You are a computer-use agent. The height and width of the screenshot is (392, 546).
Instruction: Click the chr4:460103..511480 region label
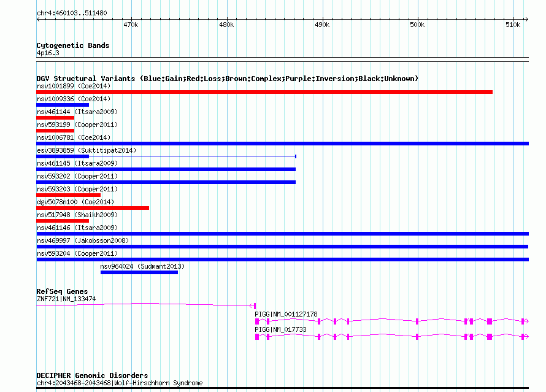pyautogui.click(x=72, y=13)
